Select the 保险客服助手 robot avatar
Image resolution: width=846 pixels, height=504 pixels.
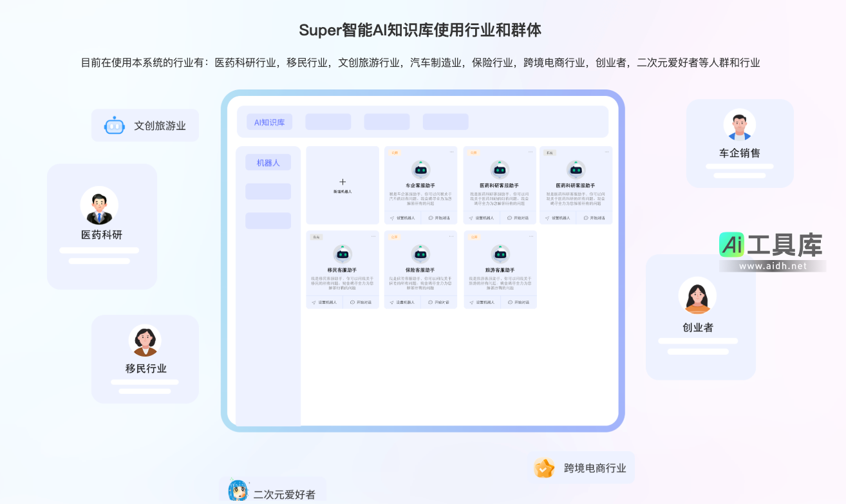(420, 254)
